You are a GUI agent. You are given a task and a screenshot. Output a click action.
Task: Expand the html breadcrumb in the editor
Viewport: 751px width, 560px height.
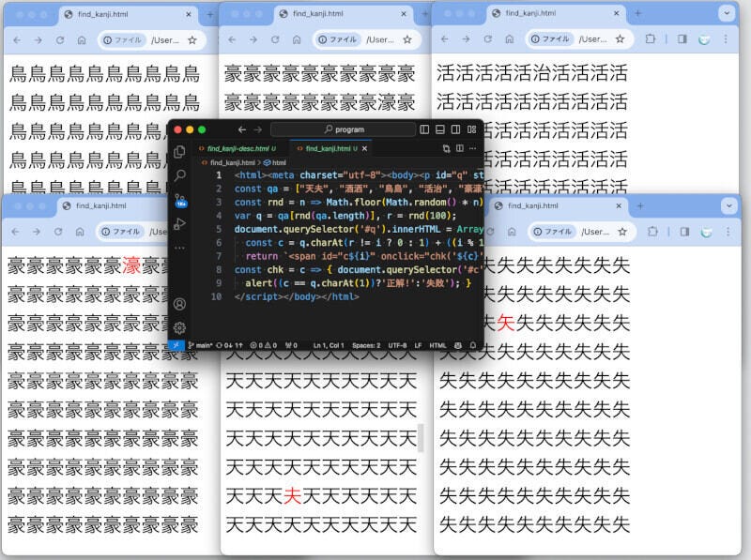click(x=278, y=162)
